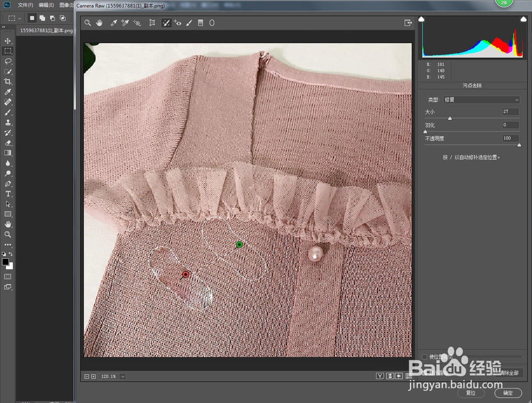The width and height of the screenshot is (532, 403).
Task: Toggle full screen mode icon in Camera Raw
Action: pos(408,23)
